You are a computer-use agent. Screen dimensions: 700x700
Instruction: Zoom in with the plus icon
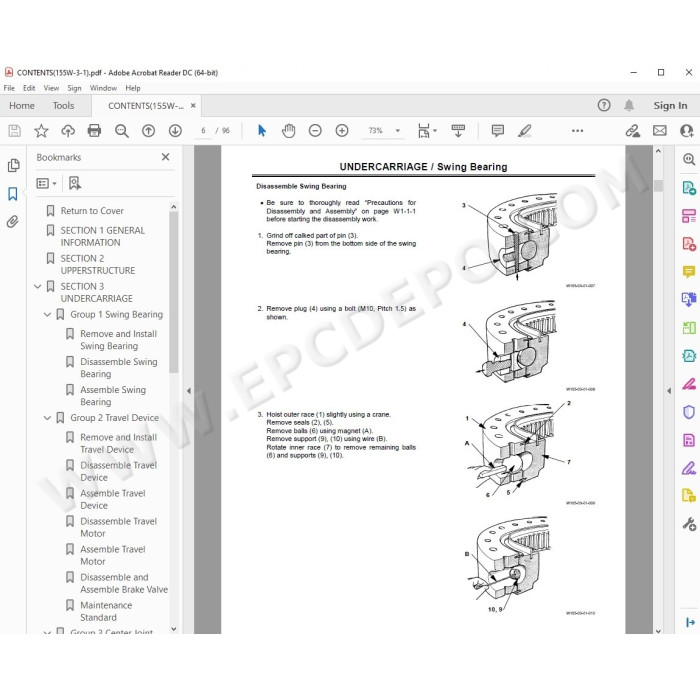(342, 131)
